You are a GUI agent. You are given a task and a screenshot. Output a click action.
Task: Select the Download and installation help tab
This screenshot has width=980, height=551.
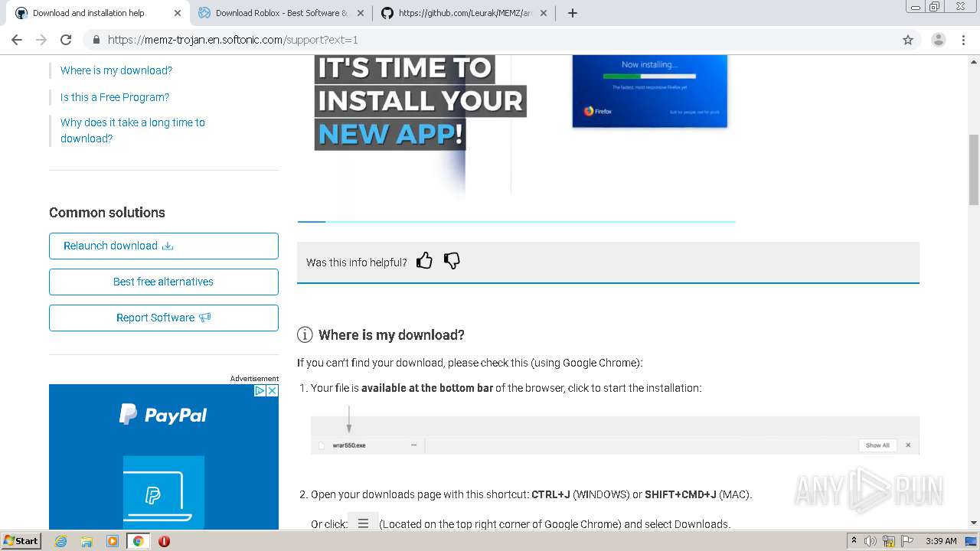coord(97,13)
